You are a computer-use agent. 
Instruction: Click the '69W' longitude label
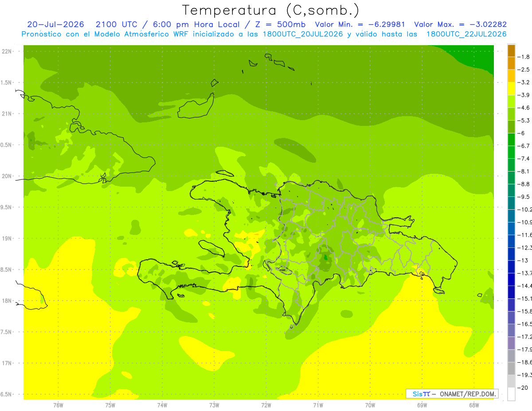pyautogui.click(x=422, y=405)
